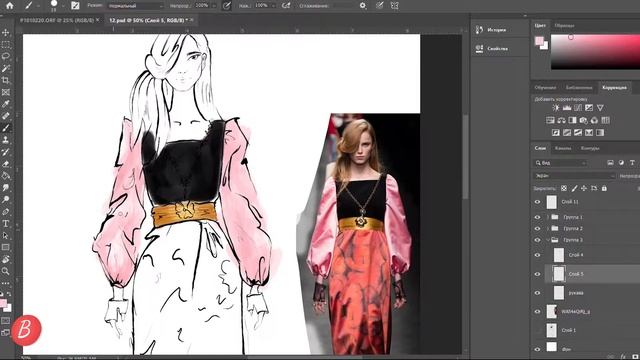Screen dimensions: 640x360
Task: Select the Frame tool
Action: (6, 92)
